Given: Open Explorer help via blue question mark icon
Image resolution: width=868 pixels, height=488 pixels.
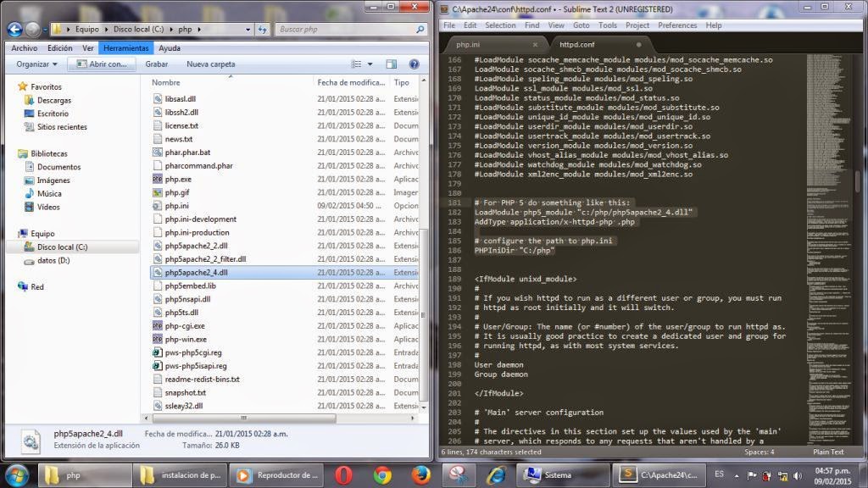Looking at the screenshot, I should click(x=414, y=64).
